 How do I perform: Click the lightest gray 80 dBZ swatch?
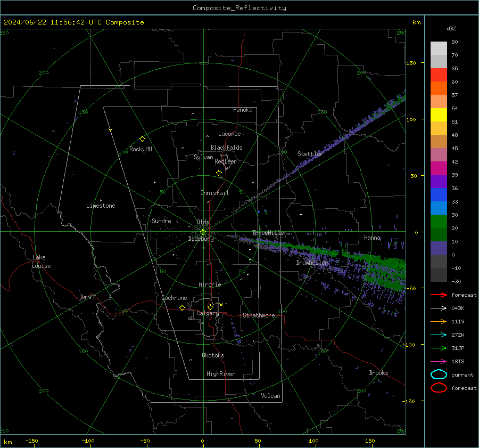pos(439,48)
